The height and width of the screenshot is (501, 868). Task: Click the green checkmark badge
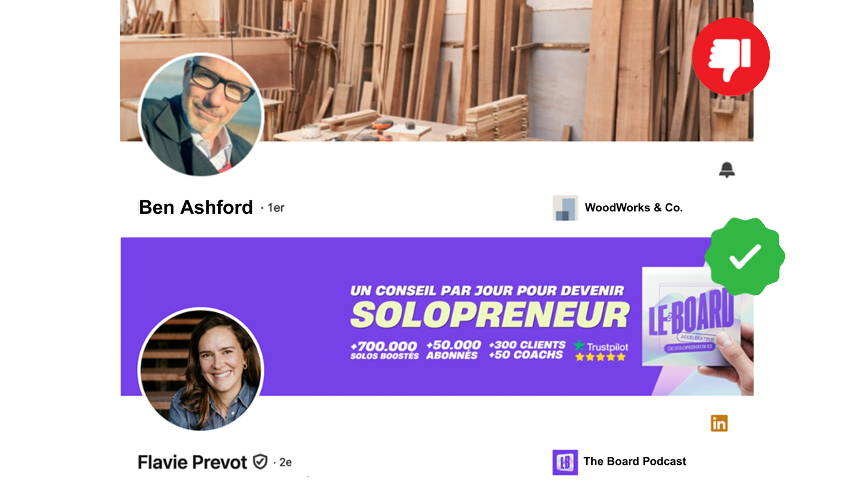click(x=745, y=256)
